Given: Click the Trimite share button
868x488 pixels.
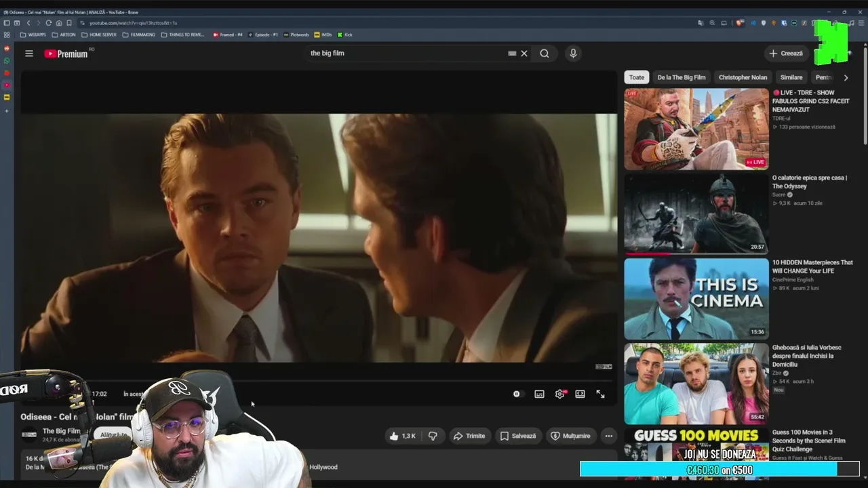Looking at the screenshot, I should tap(469, 436).
